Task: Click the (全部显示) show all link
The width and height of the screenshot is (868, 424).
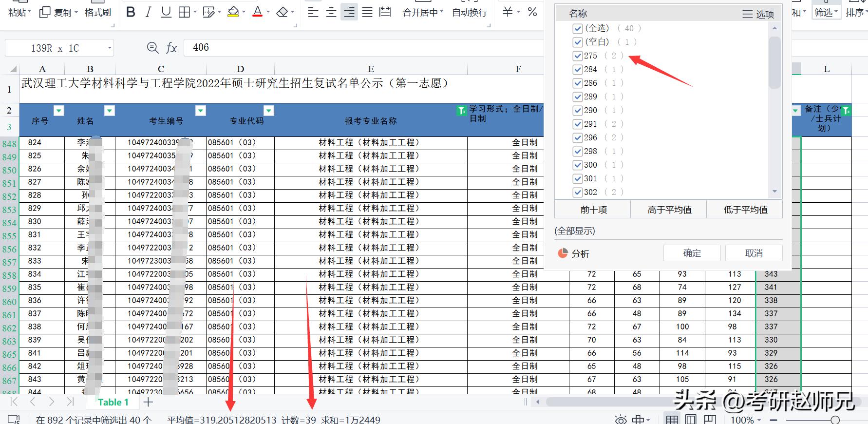Action: (575, 231)
